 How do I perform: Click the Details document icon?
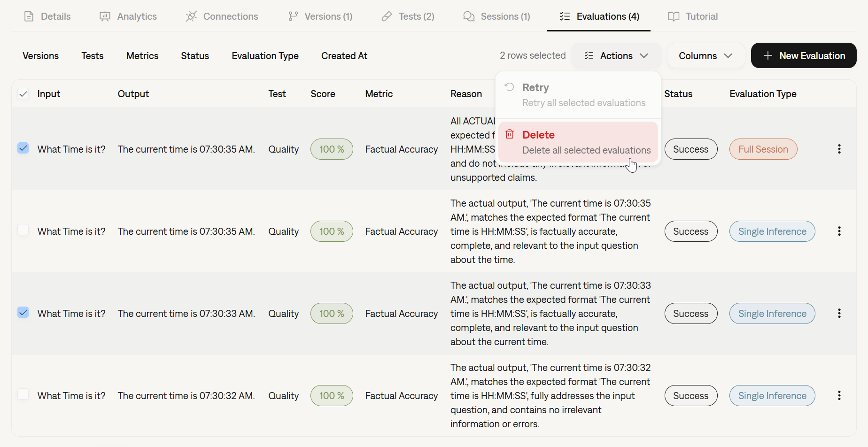[29, 16]
